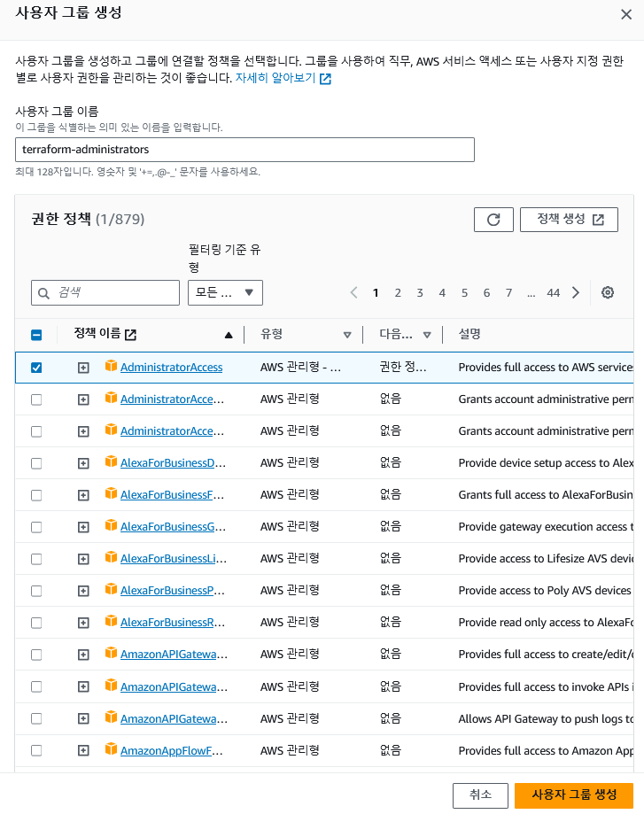Open AlexaForBusinessD policy link
The image size is (644, 814).
(x=173, y=462)
